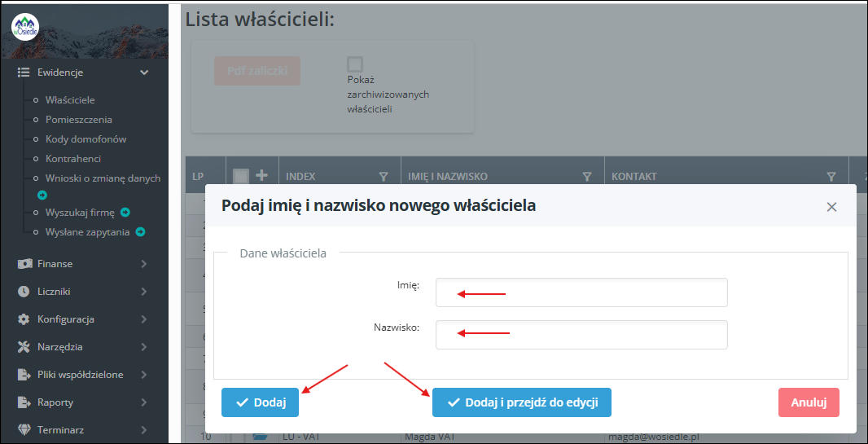Close the new owner dialog
The width and height of the screenshot is (868, 444).
(831, 207)
